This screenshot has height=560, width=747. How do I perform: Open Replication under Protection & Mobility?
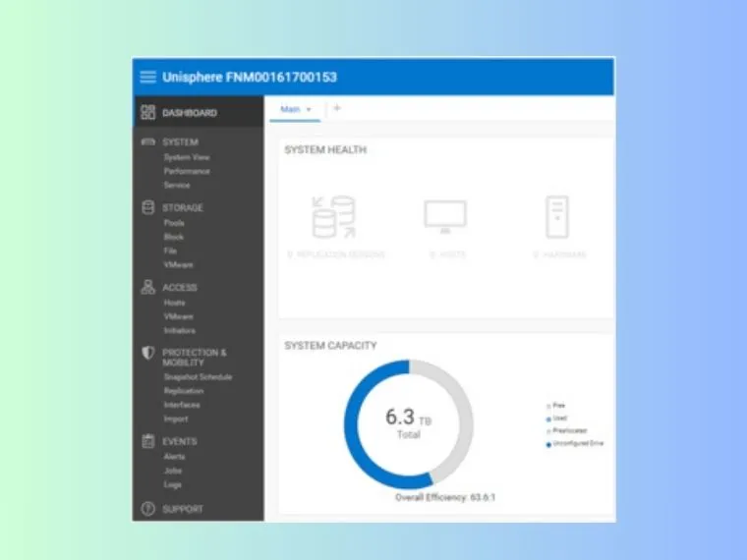pos(184,390)
